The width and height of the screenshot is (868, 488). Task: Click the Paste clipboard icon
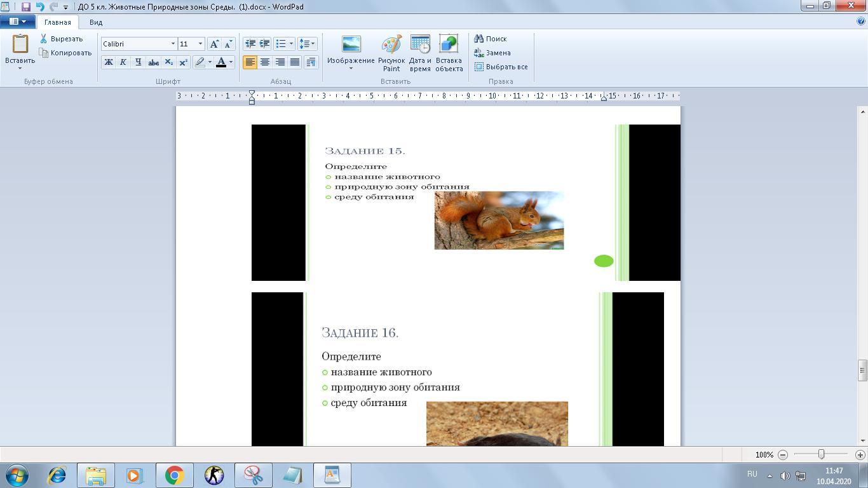pos(20,44)
